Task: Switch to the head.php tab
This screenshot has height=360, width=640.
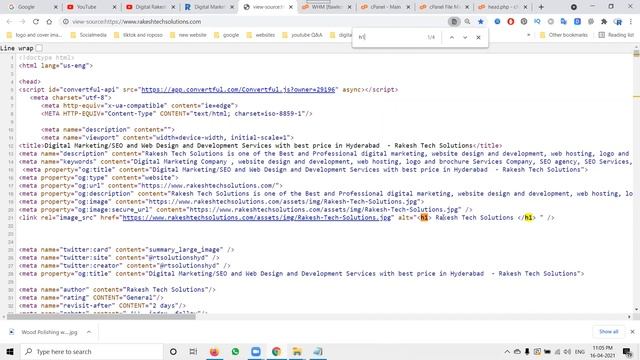Action: tap(503, 7)
